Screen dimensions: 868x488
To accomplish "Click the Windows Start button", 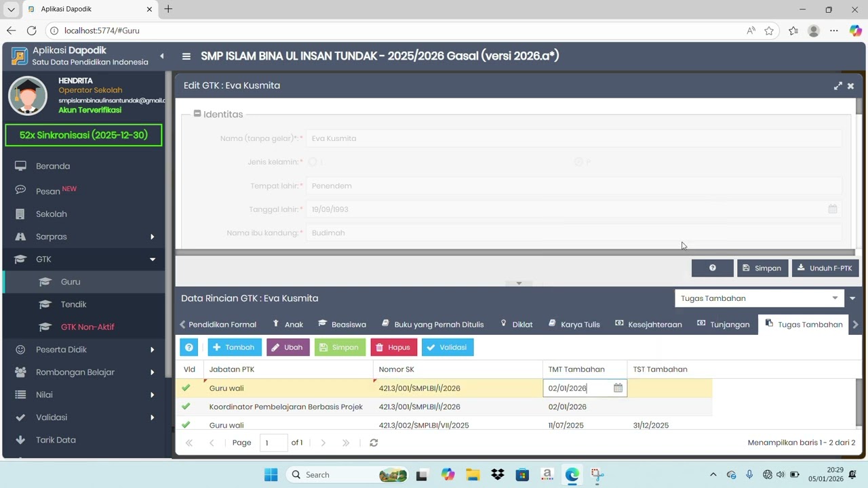I will pyautogui.click(x=271, y=474).
